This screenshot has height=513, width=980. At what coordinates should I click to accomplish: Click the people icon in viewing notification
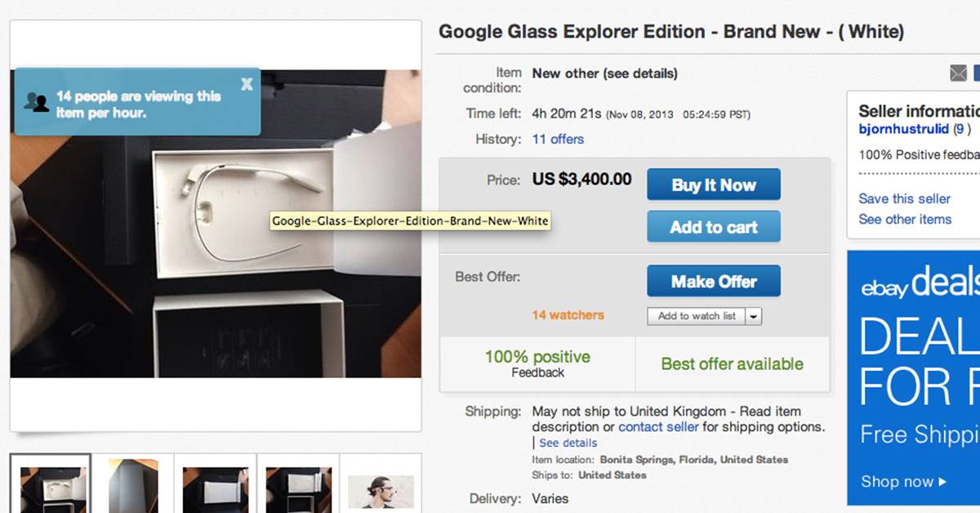(x=37, y=102)
